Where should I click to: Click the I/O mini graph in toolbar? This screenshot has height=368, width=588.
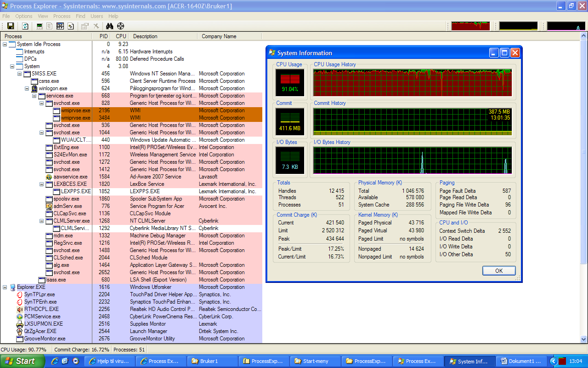click(566, 26)
